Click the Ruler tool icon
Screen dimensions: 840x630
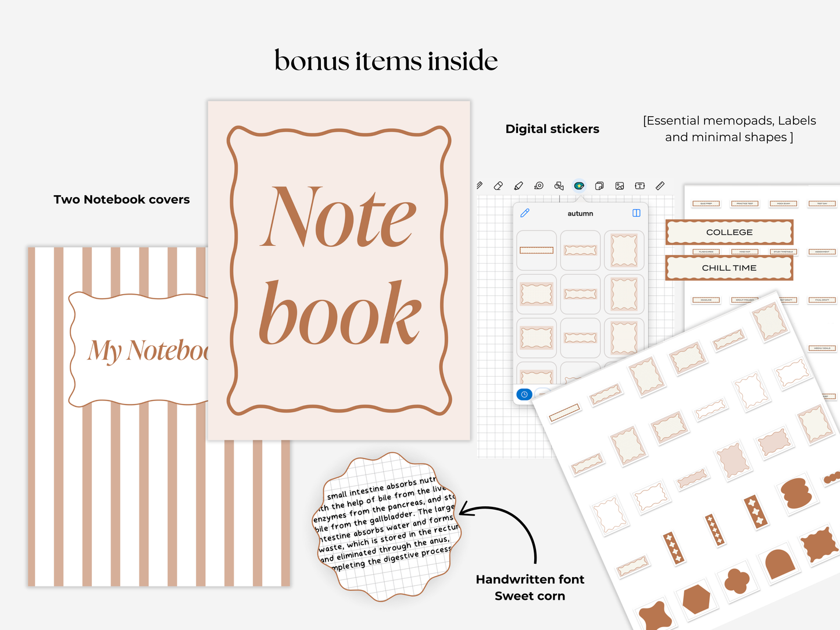coord(659,185)
